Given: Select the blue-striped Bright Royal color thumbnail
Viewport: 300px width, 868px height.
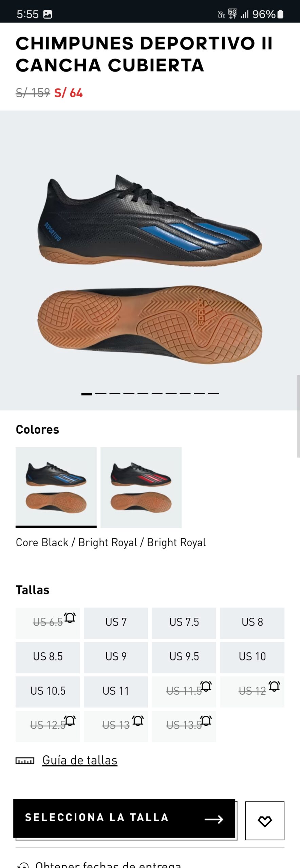Looking at the screenshot, I should pos(56,487).
